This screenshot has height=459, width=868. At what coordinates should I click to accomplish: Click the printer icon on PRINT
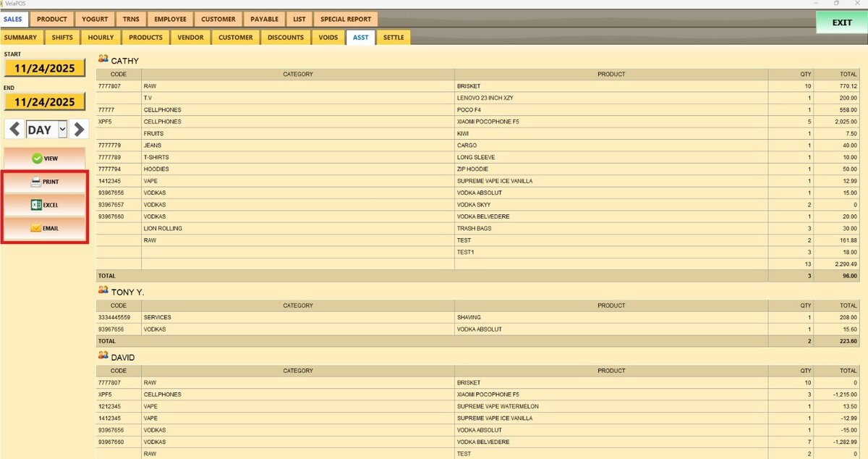pyautogui.click(x=36, y=182)
